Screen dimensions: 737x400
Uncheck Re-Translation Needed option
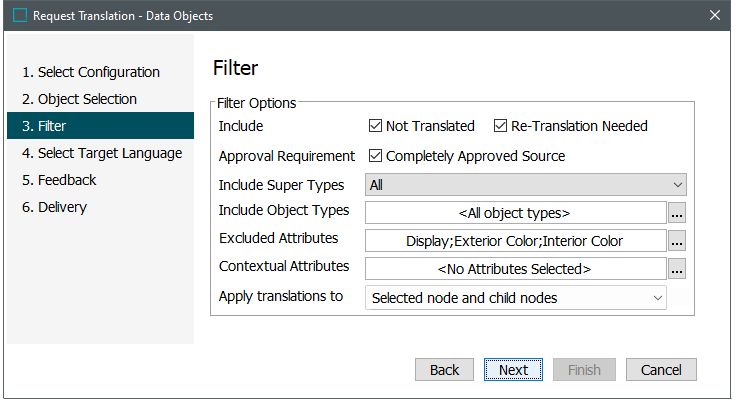[x=501, y=126]
